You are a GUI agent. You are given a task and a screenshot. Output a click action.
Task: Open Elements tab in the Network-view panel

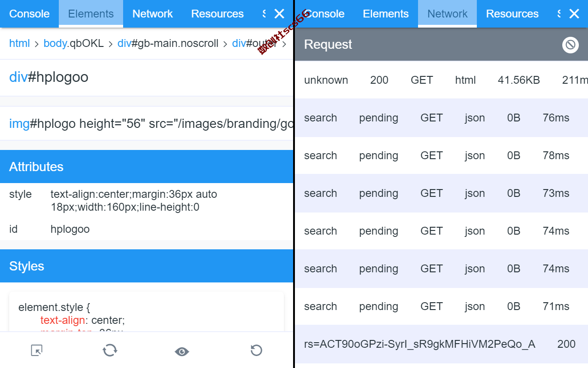pos(386,14)
